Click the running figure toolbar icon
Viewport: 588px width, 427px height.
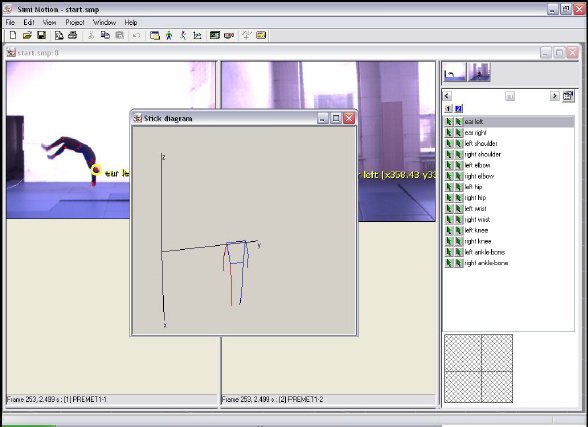pos(183,35)
